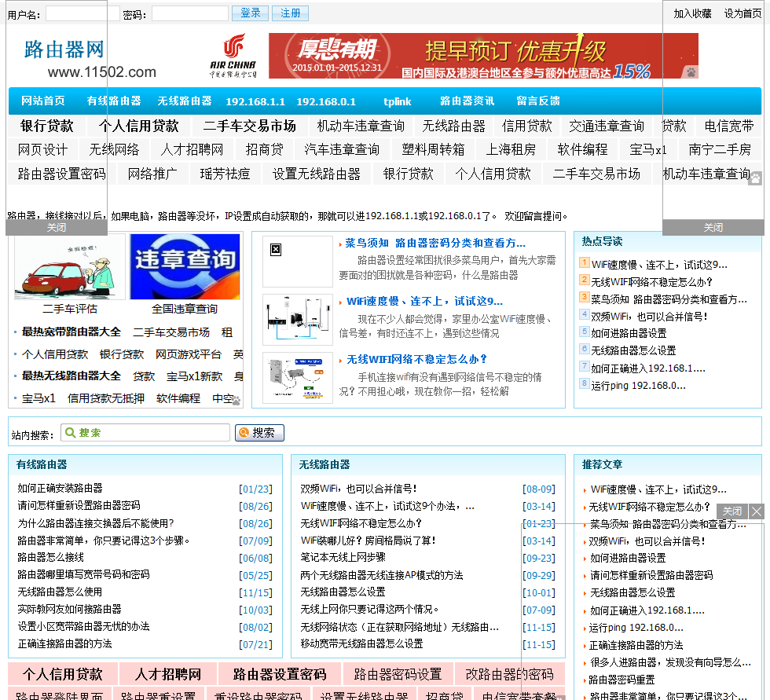
Task: Click the broken image icon in first article
Action: pyautogui.click(x=276, y=250)
